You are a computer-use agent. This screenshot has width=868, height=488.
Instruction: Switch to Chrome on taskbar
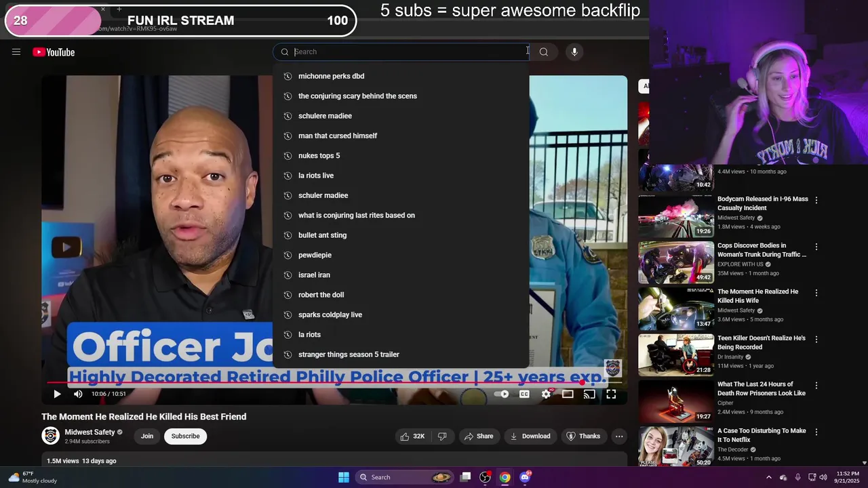505,477
